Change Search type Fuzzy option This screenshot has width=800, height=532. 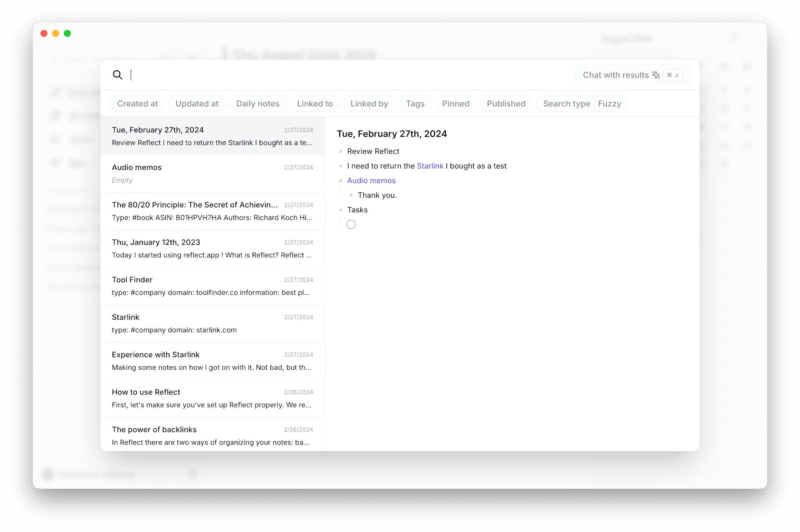click(x=609, y=104)
